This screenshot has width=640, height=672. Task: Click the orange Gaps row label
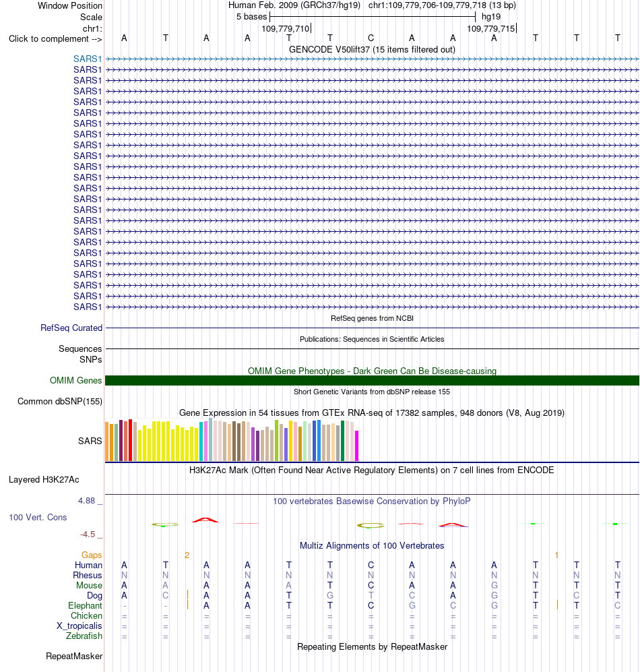pyautogui.click(x=92, y=555)
